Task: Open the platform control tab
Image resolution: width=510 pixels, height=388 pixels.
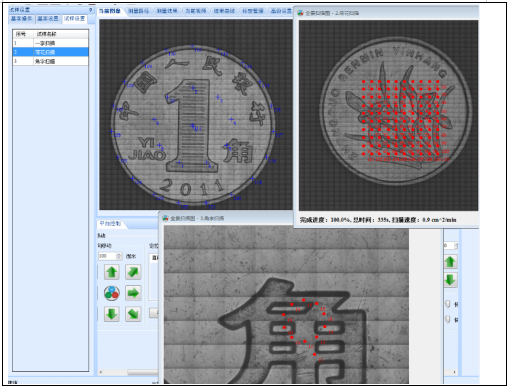Action: pos(110,224)
